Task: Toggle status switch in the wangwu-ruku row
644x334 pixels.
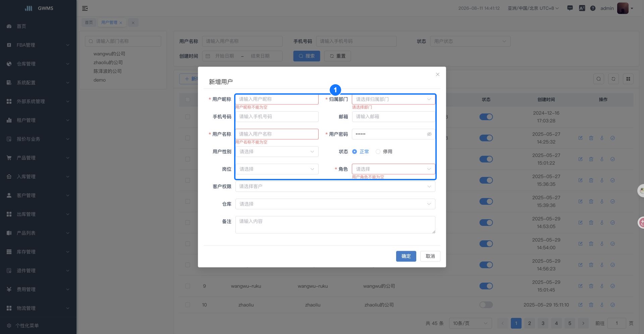Action: click(486, 286)
